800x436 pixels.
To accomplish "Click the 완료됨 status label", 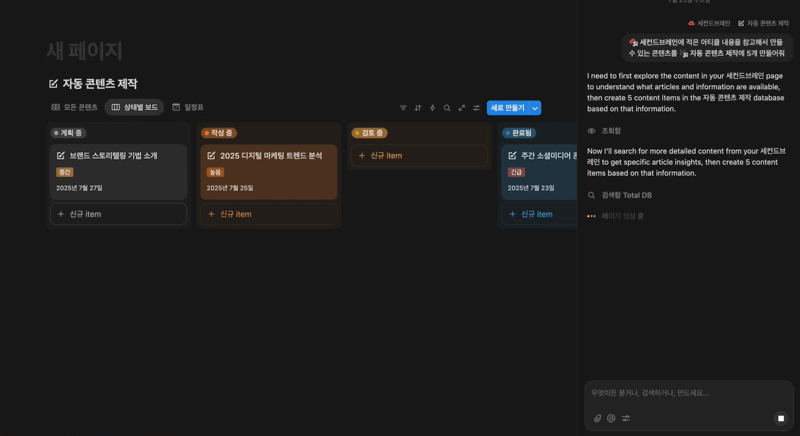I will 519,133.
